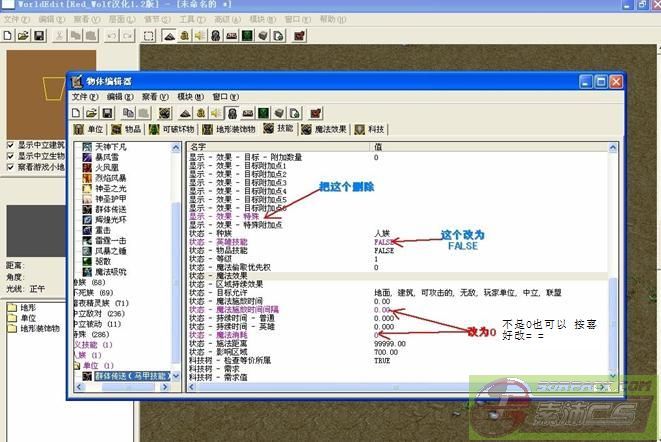Toggle the 察看游戏小地图 checkbox
Screen dimensions: 661x442
(x=10, y=166)
